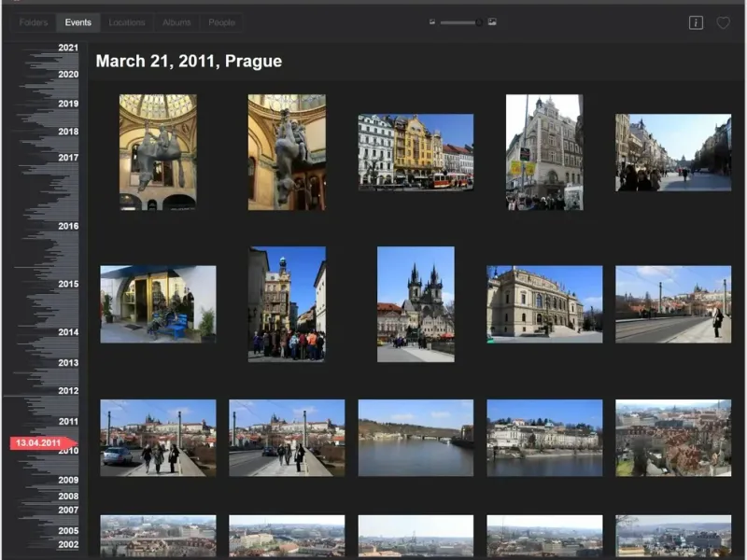
Task: Click the heart favorites icon
Action: coord(723,22)
